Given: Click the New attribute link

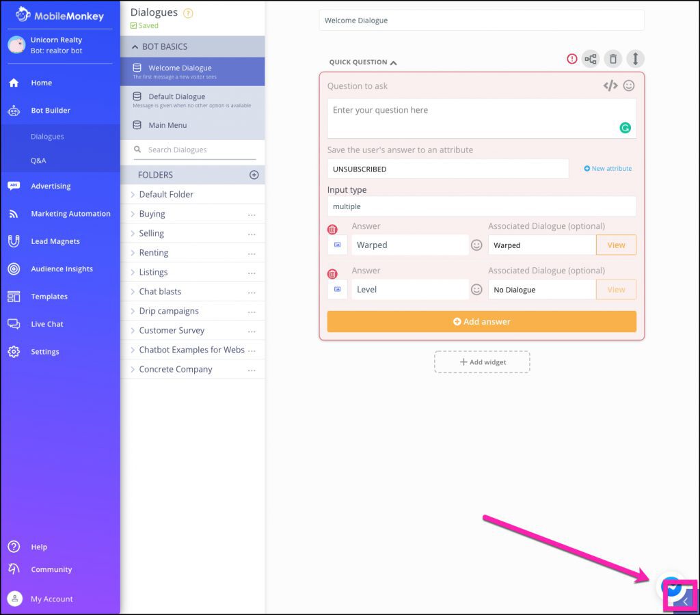Looking at the screenshot, I should 607,168.
